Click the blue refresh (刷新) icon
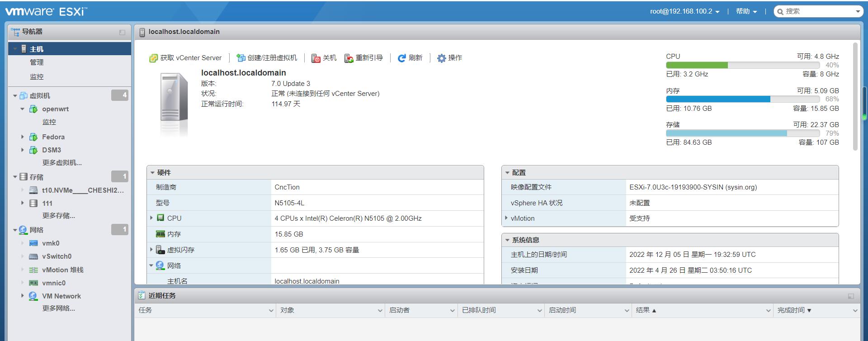This screenshot has width=868, height=341. [x=401, y=58]
